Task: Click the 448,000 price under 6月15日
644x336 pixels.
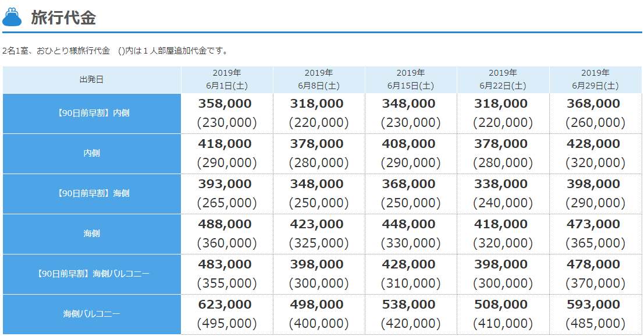Action: click(408, 224)
